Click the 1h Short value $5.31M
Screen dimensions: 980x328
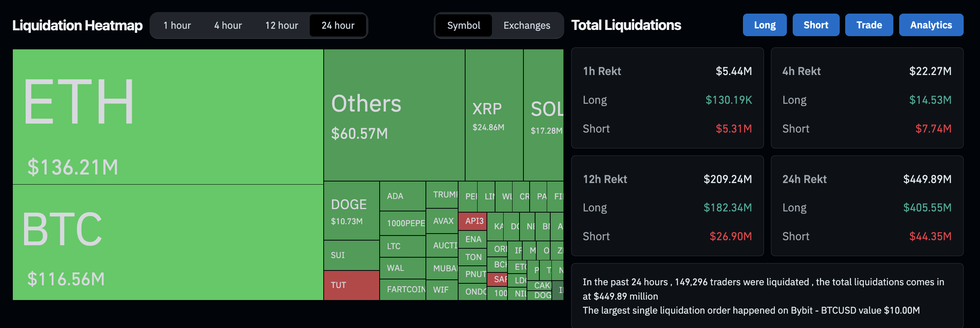tap(734, 129)
